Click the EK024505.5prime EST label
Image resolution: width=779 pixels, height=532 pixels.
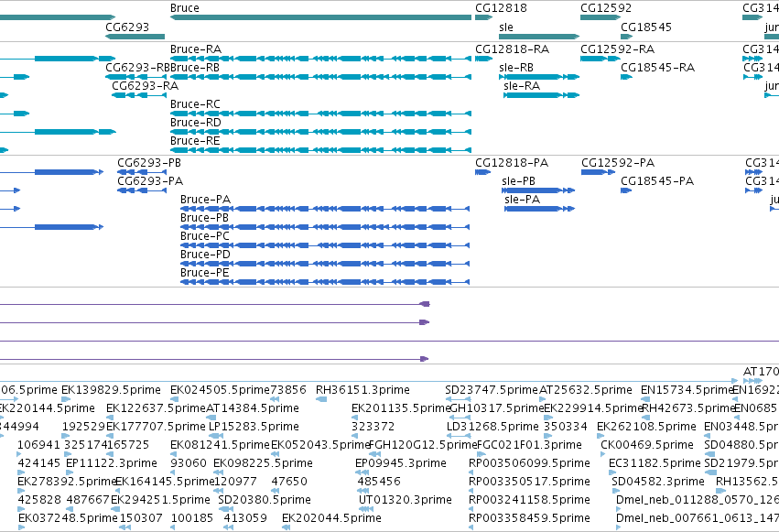[x=220, y=390]
